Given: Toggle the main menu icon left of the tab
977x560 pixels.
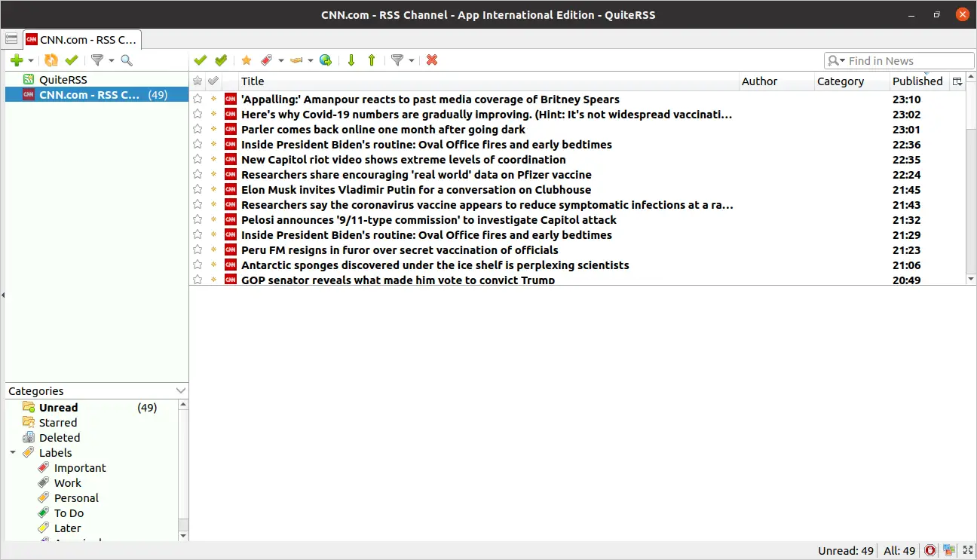Looking at the screenshot, I should [x=11, y=38].
